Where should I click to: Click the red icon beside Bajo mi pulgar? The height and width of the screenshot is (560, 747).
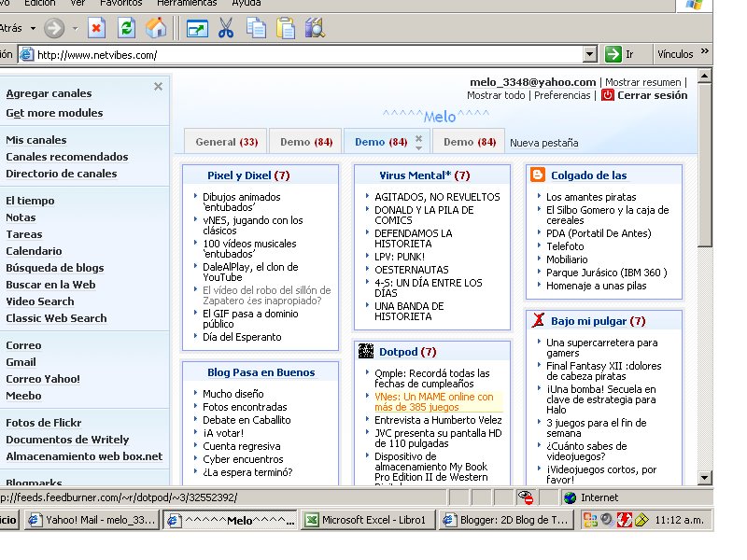click(538, 320)
